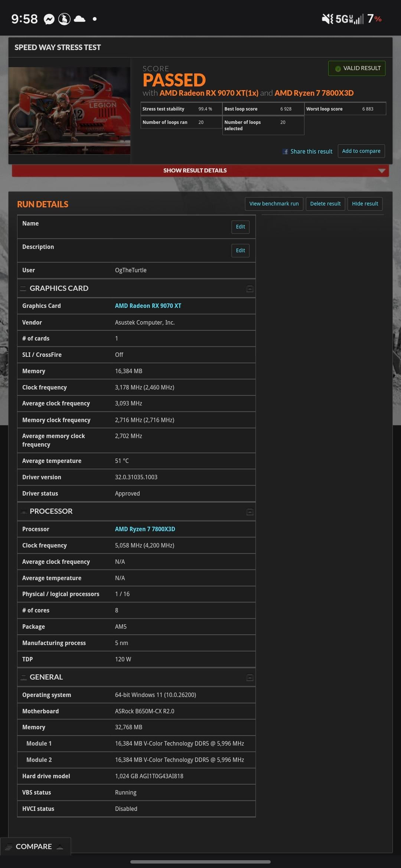The width and height of the screenshot is (401, 868).
Task: Select VBS status Running
Action: [x=126, y=793]
